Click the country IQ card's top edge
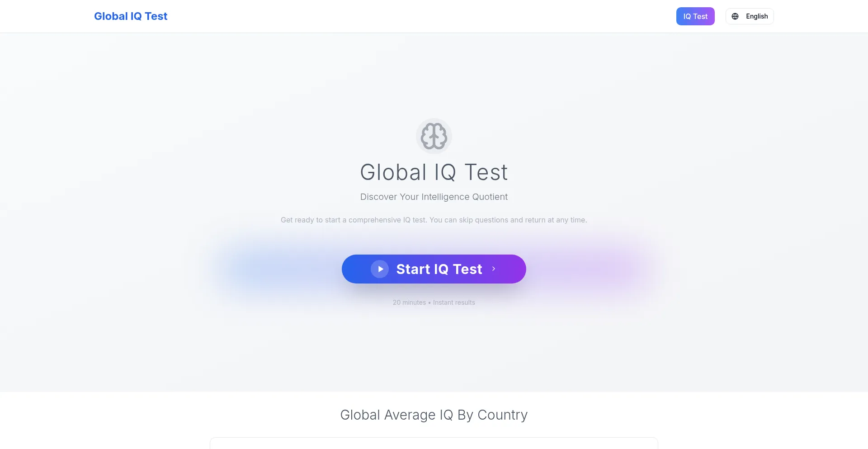Screen dimensions: 868x449 [434, 438]
